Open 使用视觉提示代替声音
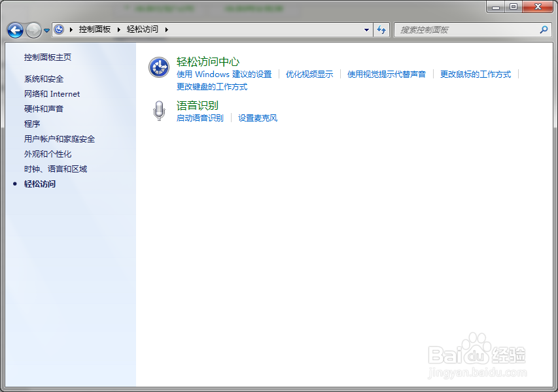Viewport: 558px width, 392px height. click(387, 74)
